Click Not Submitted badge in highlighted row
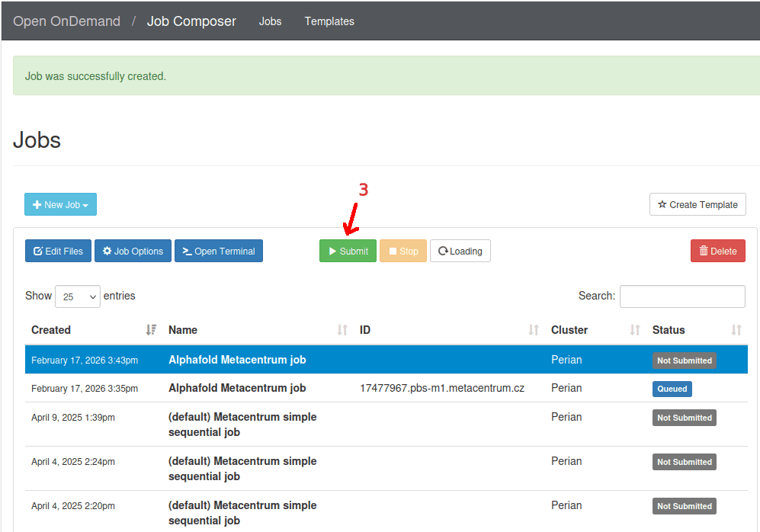 [684, 361]
